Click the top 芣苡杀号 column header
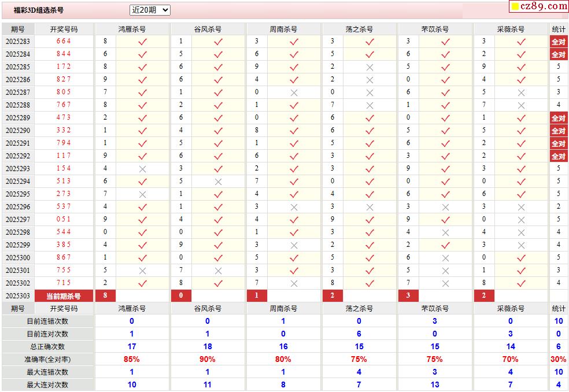Image resolution: width=569 pixels, height=392 pixels. pyautogui.click(x=435, y=29)
